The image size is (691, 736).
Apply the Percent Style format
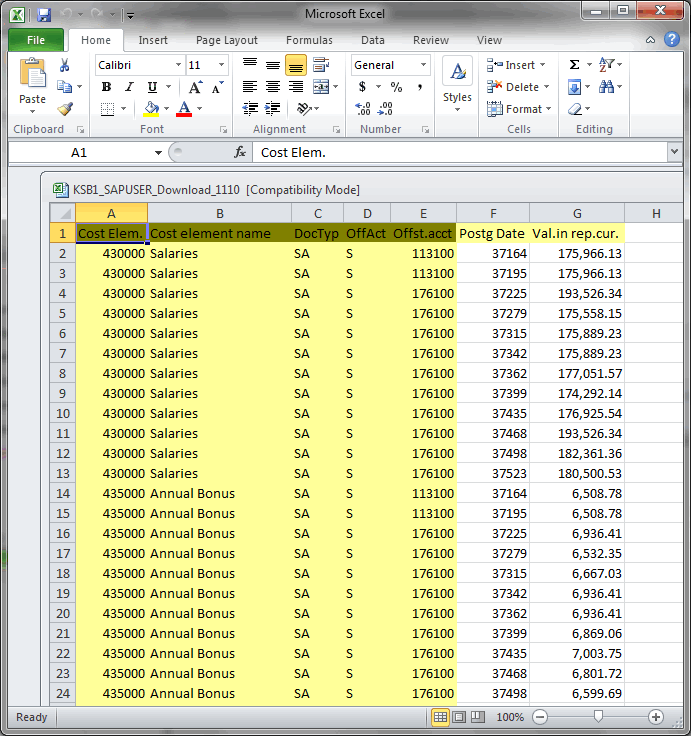point(396,87)
